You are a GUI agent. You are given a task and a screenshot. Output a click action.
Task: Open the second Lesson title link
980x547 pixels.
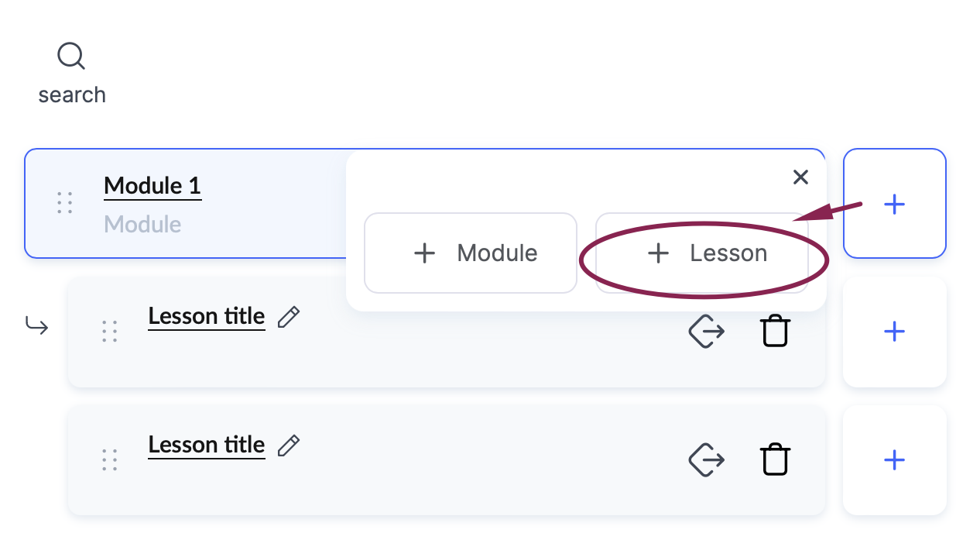(x=207, y=445)
